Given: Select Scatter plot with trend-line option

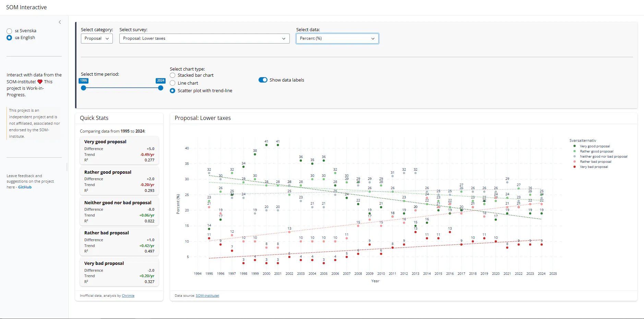Looking at the screenshot, I should [x=172, y=90].
